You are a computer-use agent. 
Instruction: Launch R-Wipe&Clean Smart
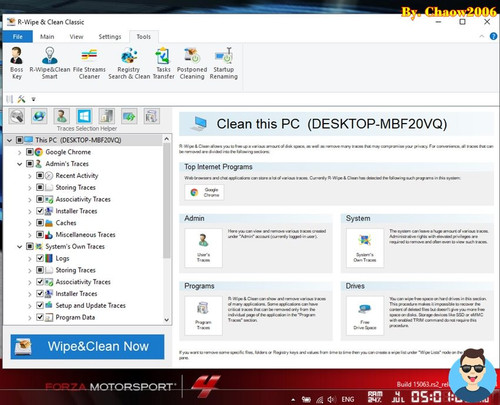tap(50, 63)
